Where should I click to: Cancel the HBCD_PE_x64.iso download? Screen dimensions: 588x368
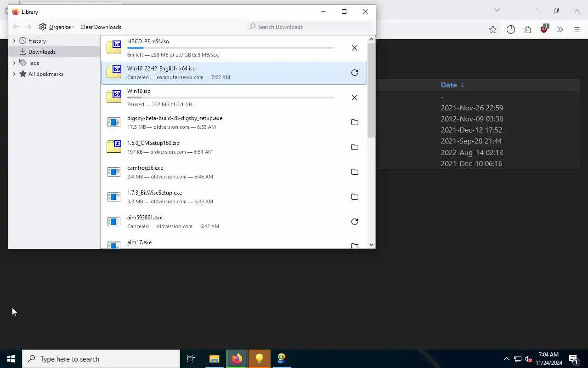click(x=355, y=48)
